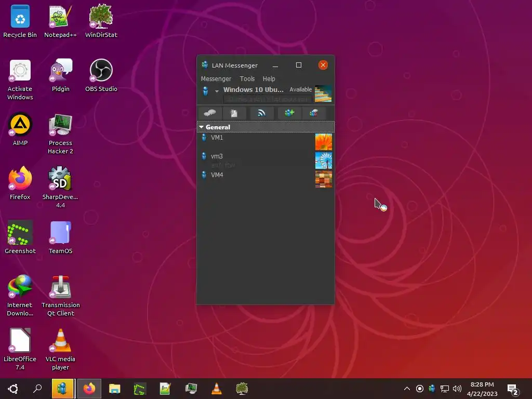Screen dimensions: 532x399
Task: Click Process Hacker taskbar icon
Action: pyautogui.click(x=191, y=389)
